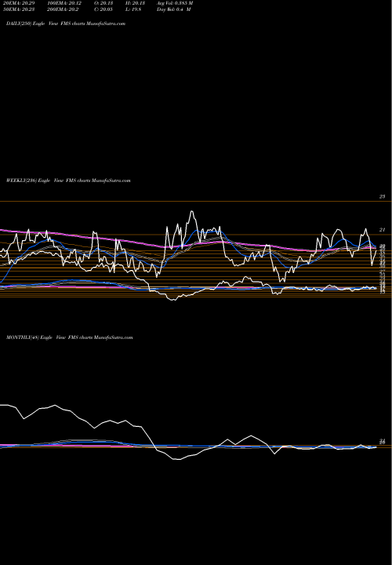Click the WEEKLY(286) Eagle View chart title
The image size is (392, 565).
(x=68, y=180)
